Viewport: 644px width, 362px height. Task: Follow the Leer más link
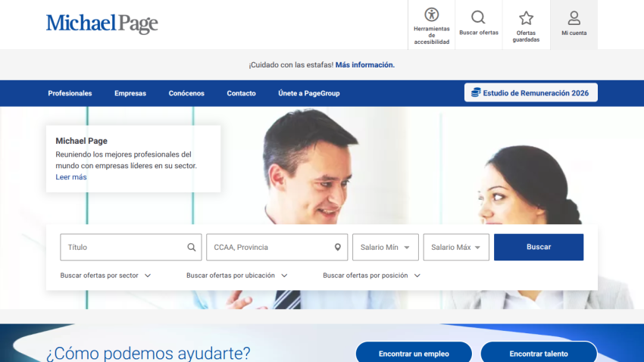click(x=71, y=177)
